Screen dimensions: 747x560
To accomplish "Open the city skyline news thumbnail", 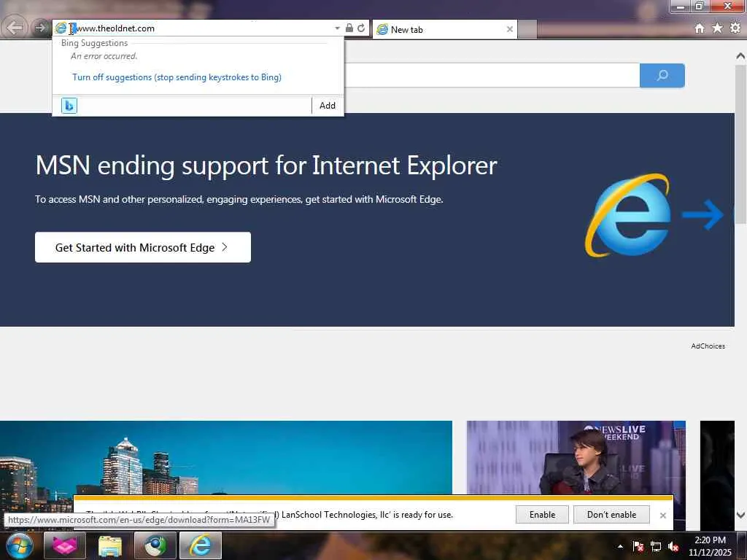I will (x=226, y=458).
